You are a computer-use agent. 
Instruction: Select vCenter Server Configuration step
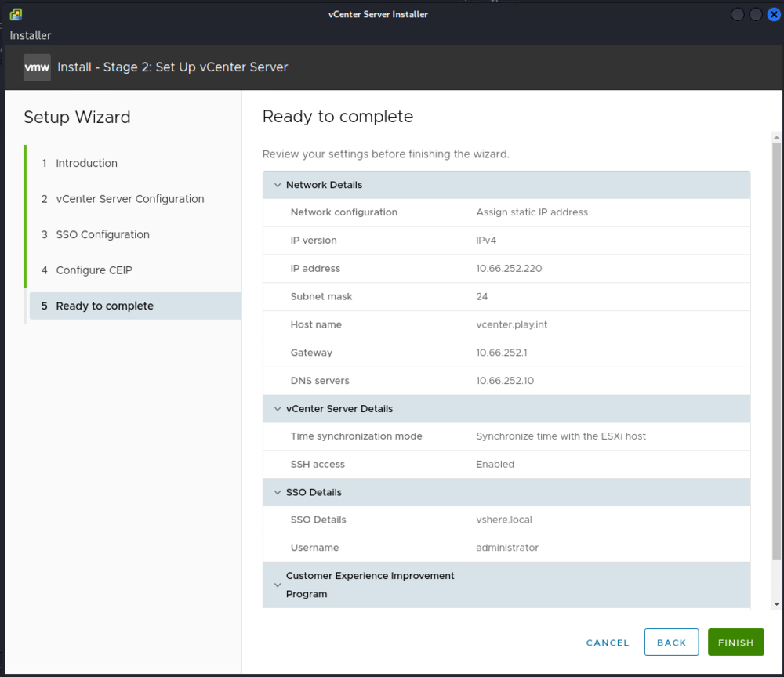pyautogui.click(x=129, y=199)
